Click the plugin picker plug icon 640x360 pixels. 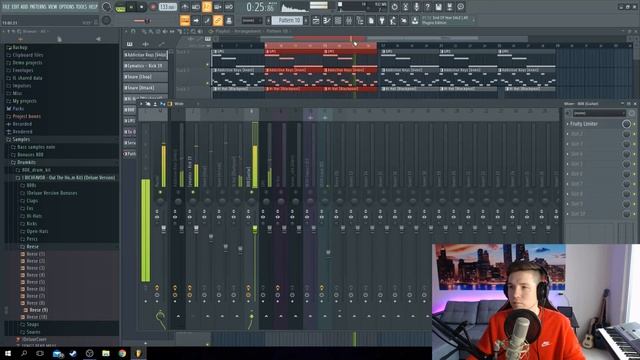coord(382,20)
